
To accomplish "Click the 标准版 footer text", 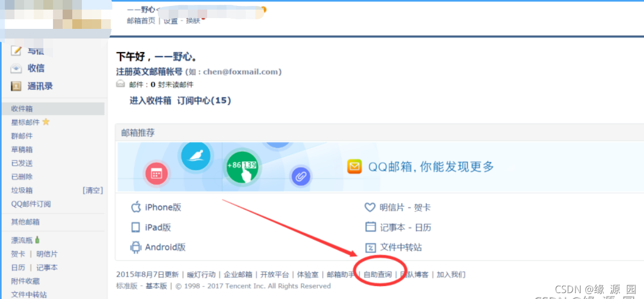I will click(x=127, y=286).
